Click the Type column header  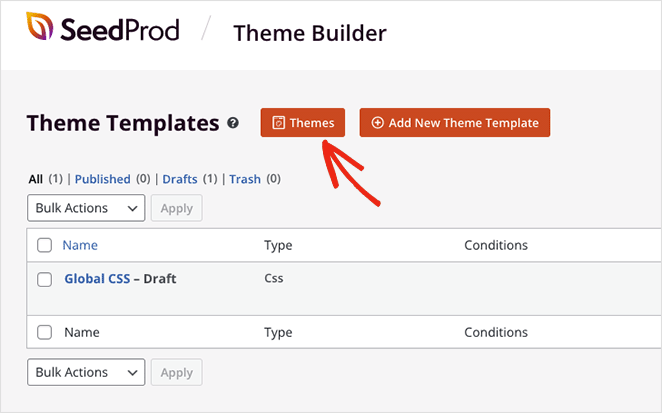(x=278, y=245)
